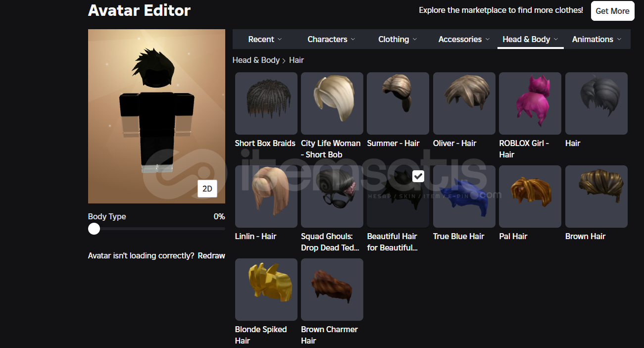Click the Hair breadcrumb label

(x=297, y=60)
